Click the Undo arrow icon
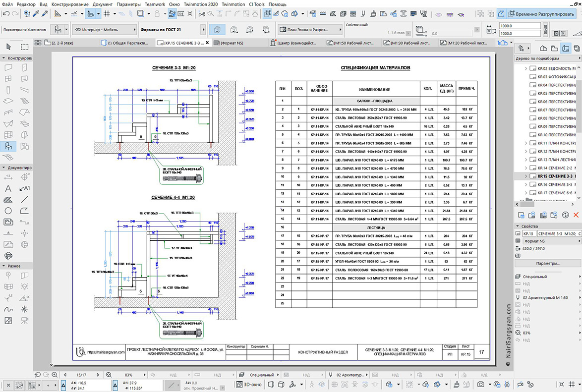The width and height of the screenshot is (582, 392). point(6,14)
